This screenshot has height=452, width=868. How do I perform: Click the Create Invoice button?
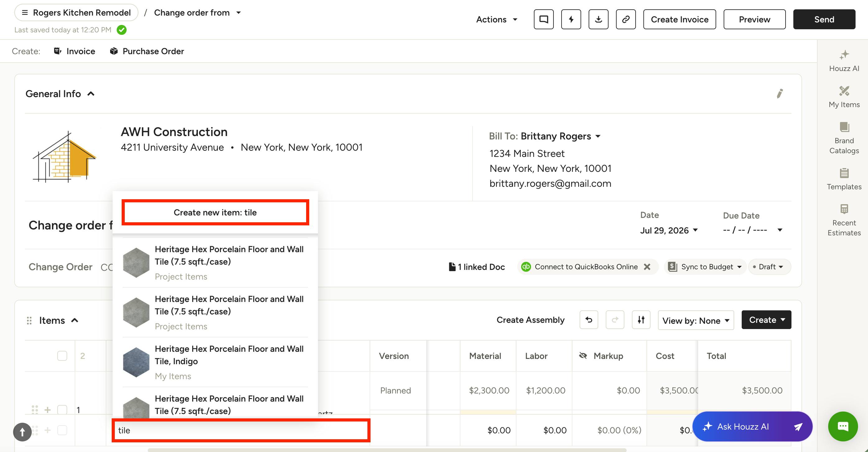coord(679,19)
